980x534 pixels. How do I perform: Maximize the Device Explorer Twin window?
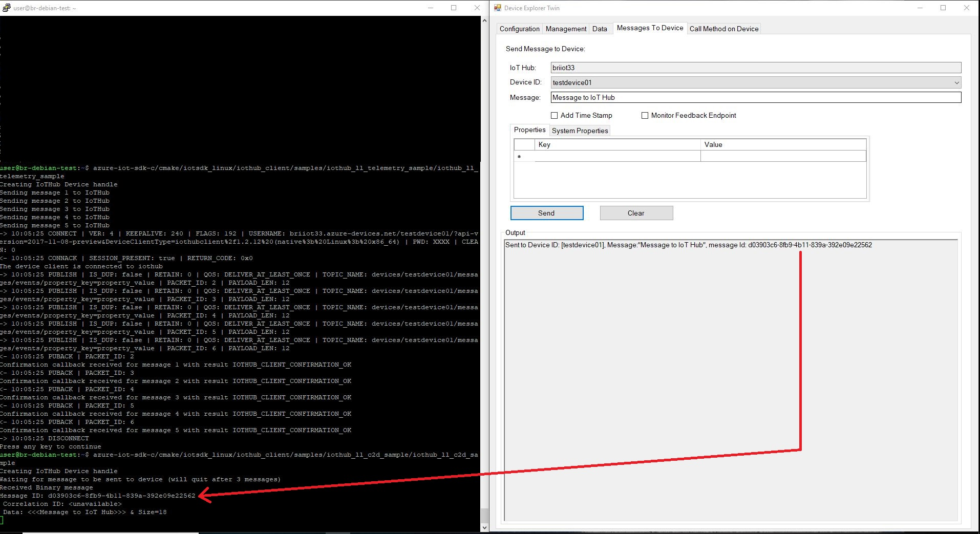[x=943, y=8]
